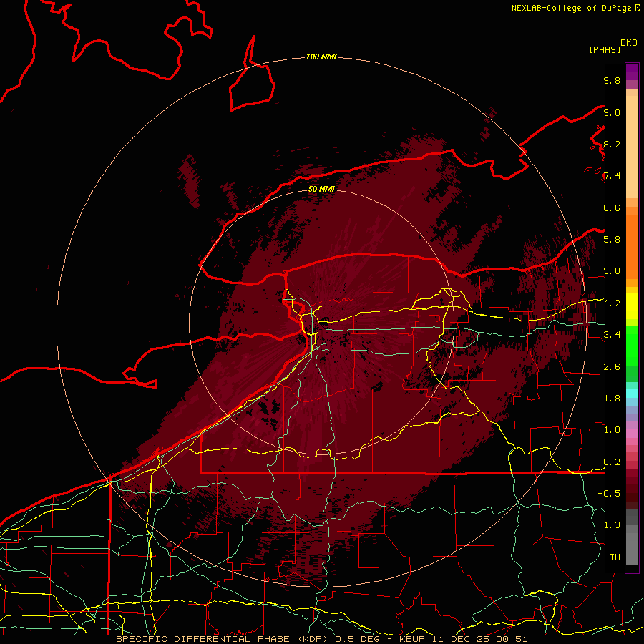Click the NEXLAB-College of DuPage title text
644x644 pixels.
(x=572, y=8)
